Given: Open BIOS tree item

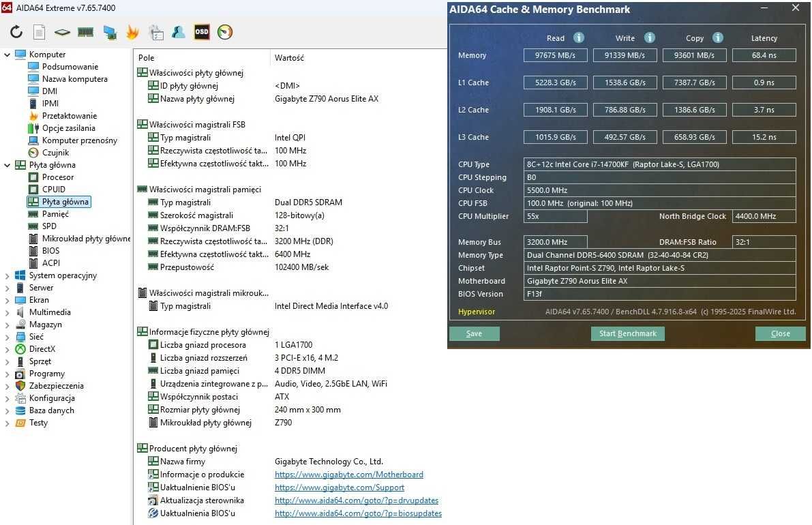Looking at the screenshot, I should coord(50,251).
